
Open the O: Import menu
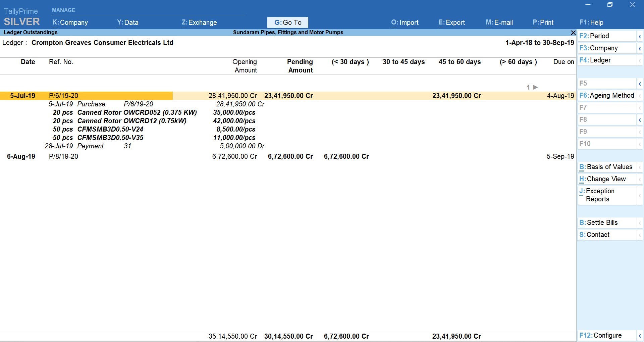click(x=405, y=22)
